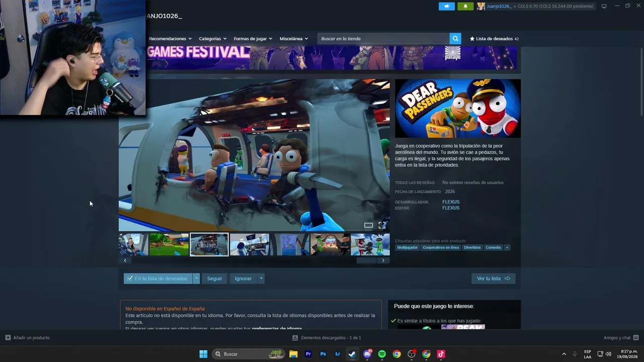The height and width of the screenshot is (362, 644).
Task: Open the FLEXUS publisher link
Action: pyautogui.click(x=451, y=208)
